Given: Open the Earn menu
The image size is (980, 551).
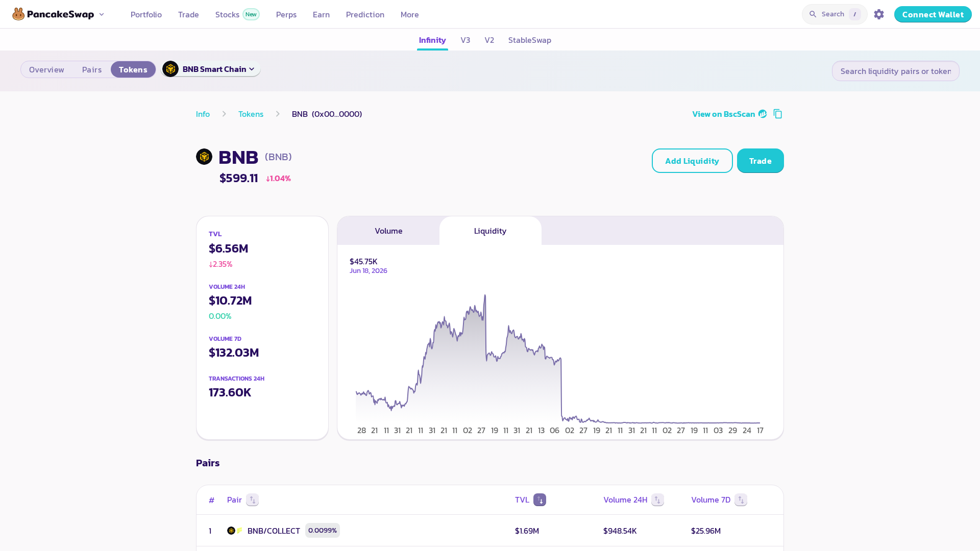Looking at the screenshot, I should [321, 14].
